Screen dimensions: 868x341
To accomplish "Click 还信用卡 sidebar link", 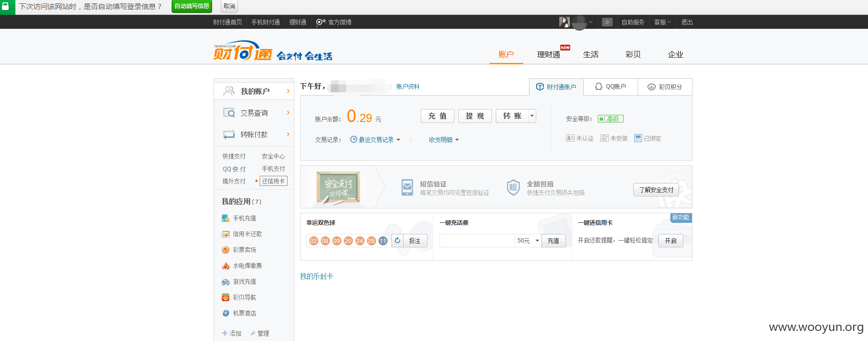I will click(x=274, y=181).
